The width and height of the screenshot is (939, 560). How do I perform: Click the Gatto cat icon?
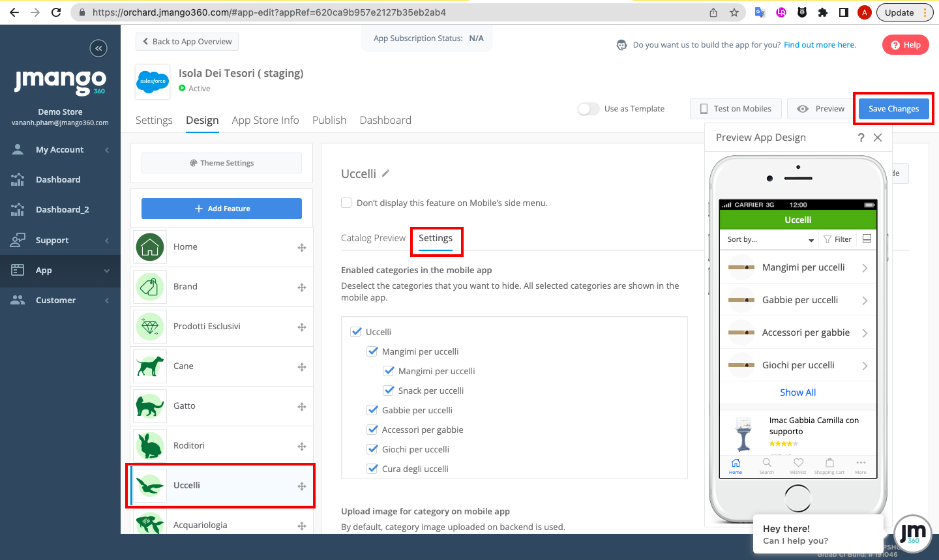150,406
